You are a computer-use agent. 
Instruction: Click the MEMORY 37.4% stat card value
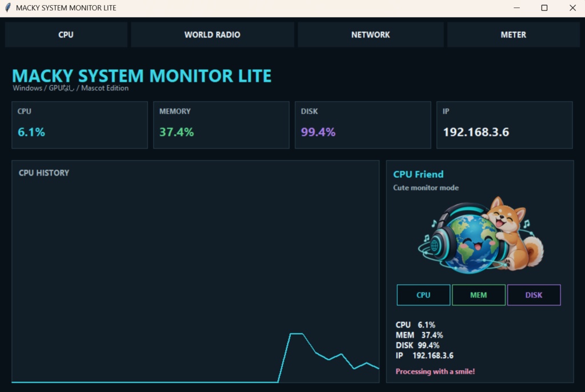click(x=177, y=132)
